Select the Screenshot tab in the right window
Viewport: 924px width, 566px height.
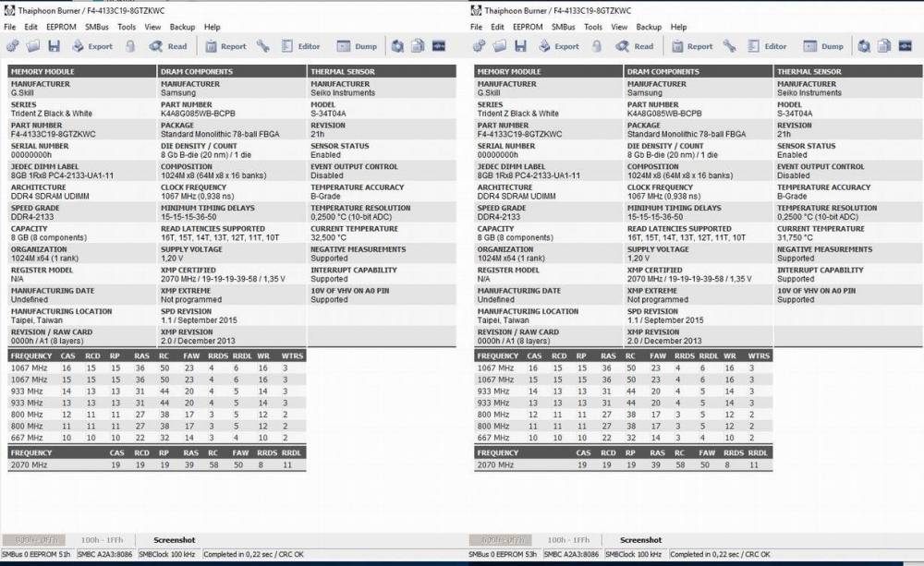pos(640,540)
